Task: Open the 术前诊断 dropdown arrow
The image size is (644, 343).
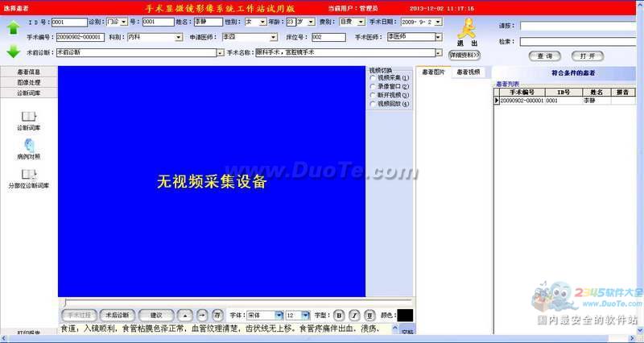Action: click(x=220, y=53)
